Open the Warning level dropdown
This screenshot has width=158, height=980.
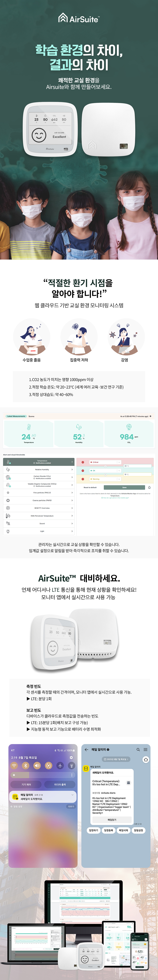click(x=105, y=479)
